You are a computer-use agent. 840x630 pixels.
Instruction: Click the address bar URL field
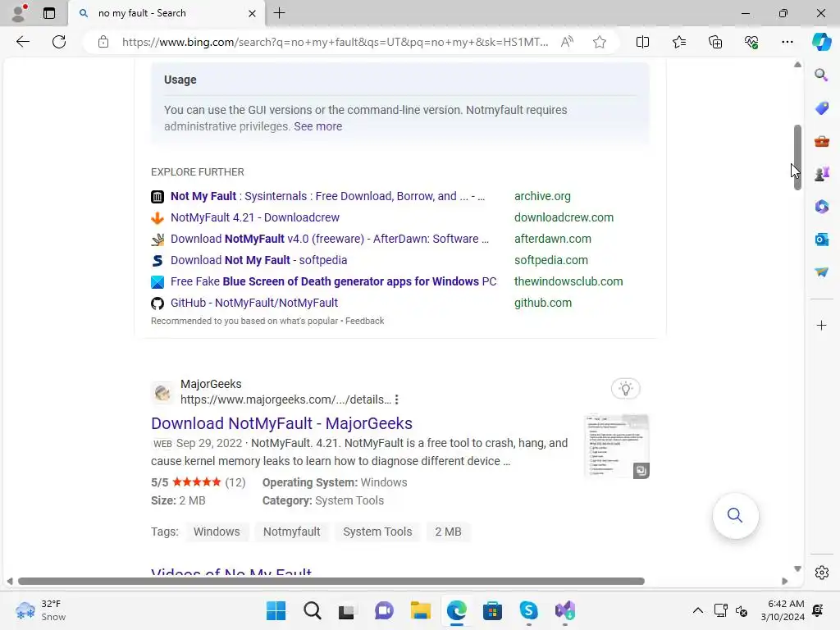(335, 42)
